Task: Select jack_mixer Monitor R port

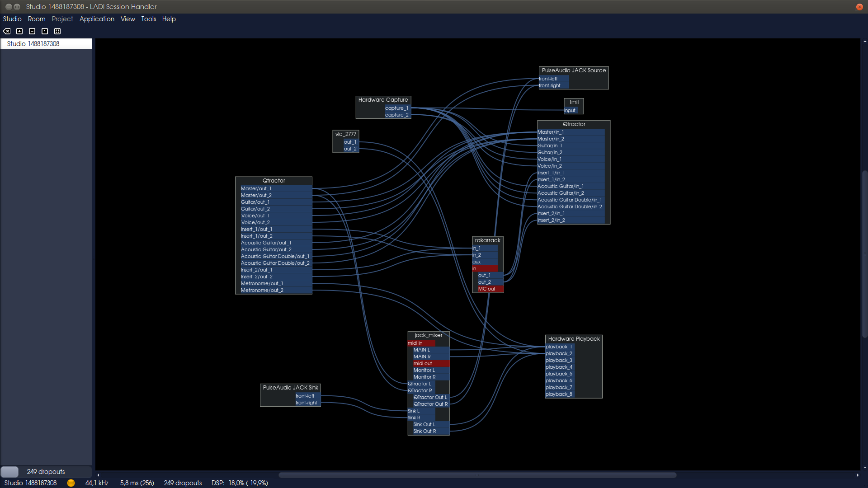Action: (431, 377)
